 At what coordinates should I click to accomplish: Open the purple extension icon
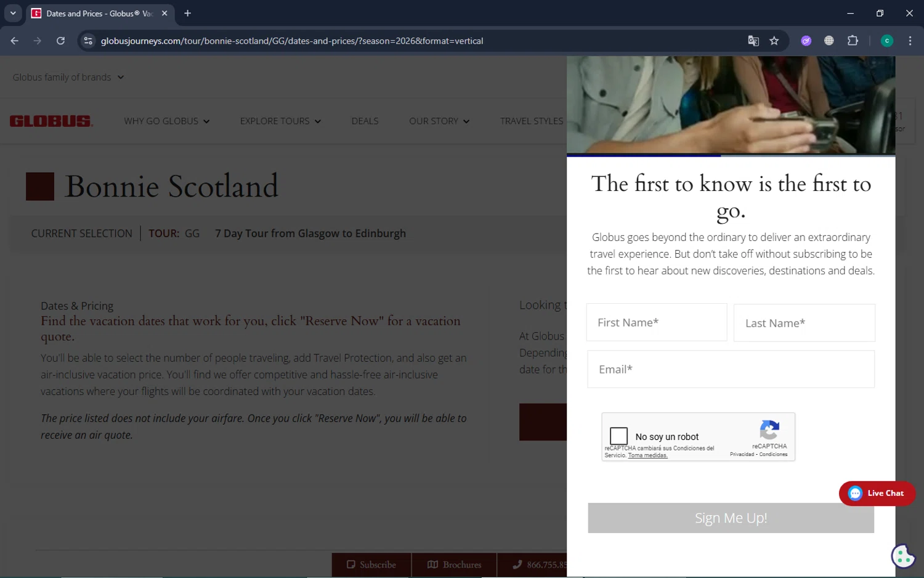coord(806,41)
